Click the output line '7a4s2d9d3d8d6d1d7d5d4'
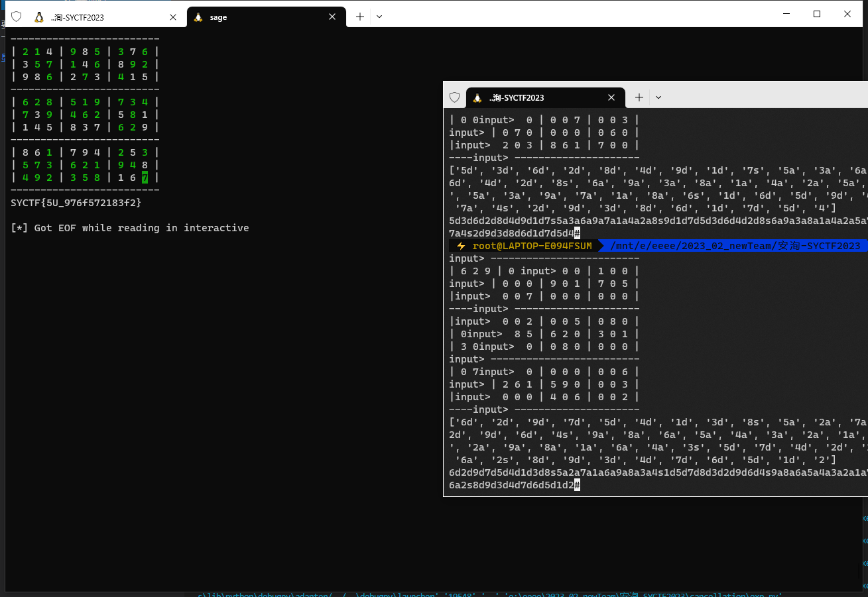The width and height of the screenshot is (868, 597). pos(511,233)
